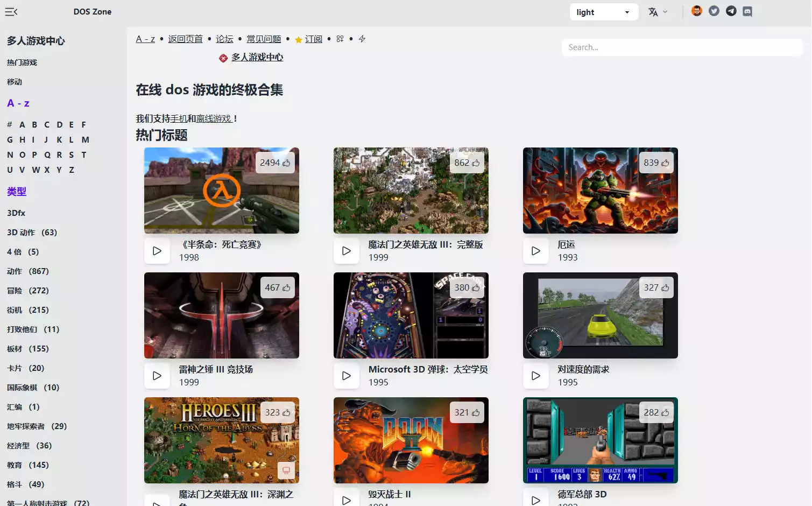
Task: Open the Need for Speed thumbnail
Action: point(601,315)
